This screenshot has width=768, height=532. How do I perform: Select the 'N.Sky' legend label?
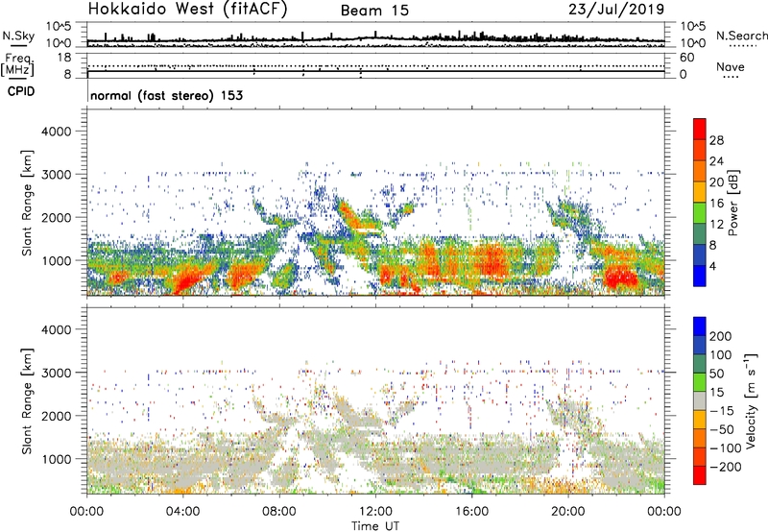tap(18, 36)
